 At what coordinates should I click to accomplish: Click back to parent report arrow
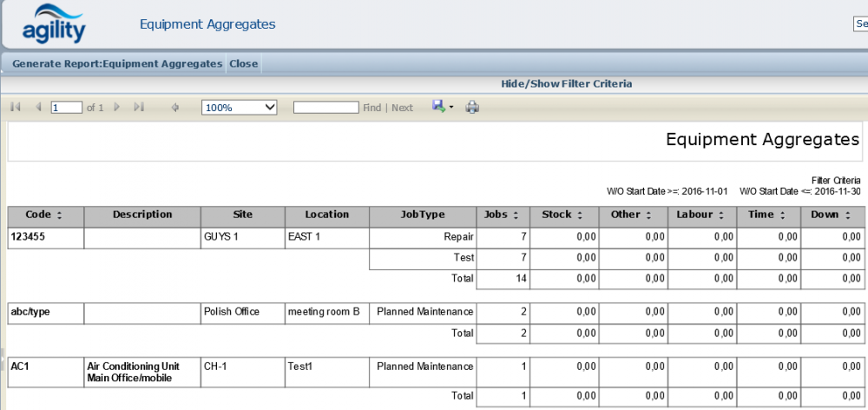175,107
